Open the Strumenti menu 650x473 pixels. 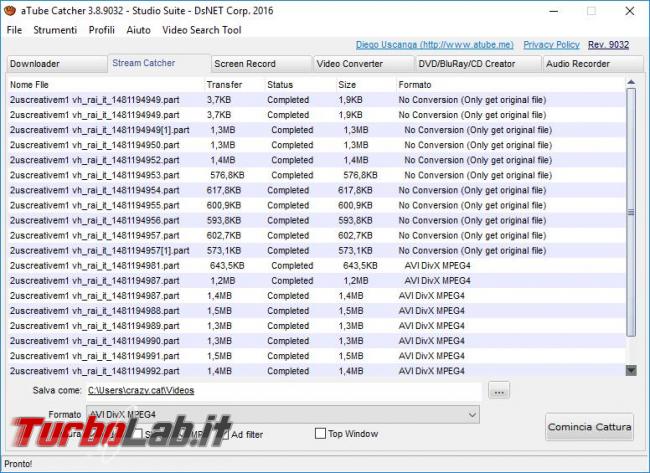pyautogui.click(x=55, y=30)
